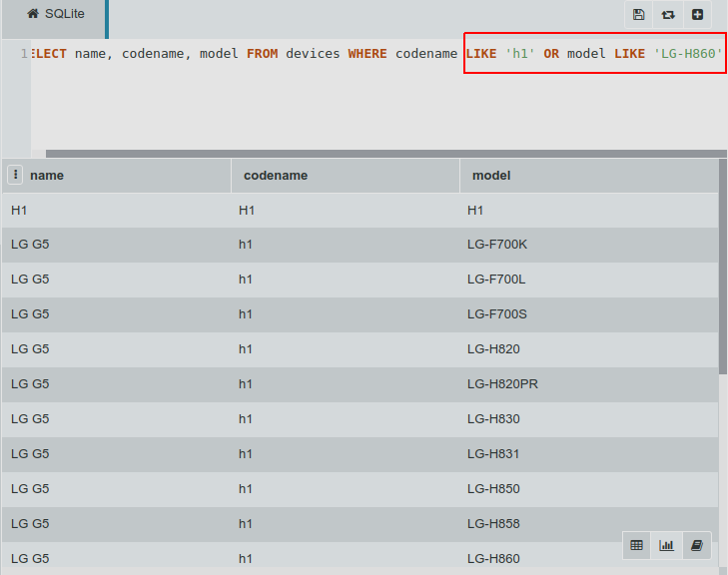
Task: Select the LG-F700L model cell
Action: 589,280
